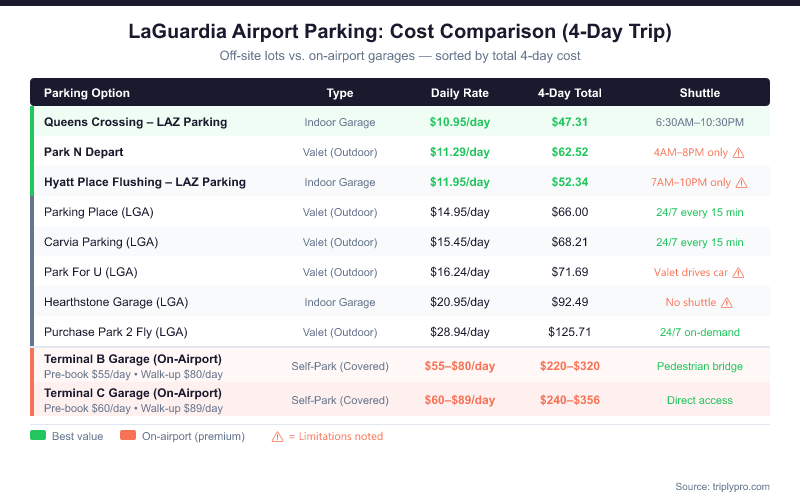The image size is (800, 500).
Task: Click the orange On-airport premium legend swatch
Action: click(128, 436)
